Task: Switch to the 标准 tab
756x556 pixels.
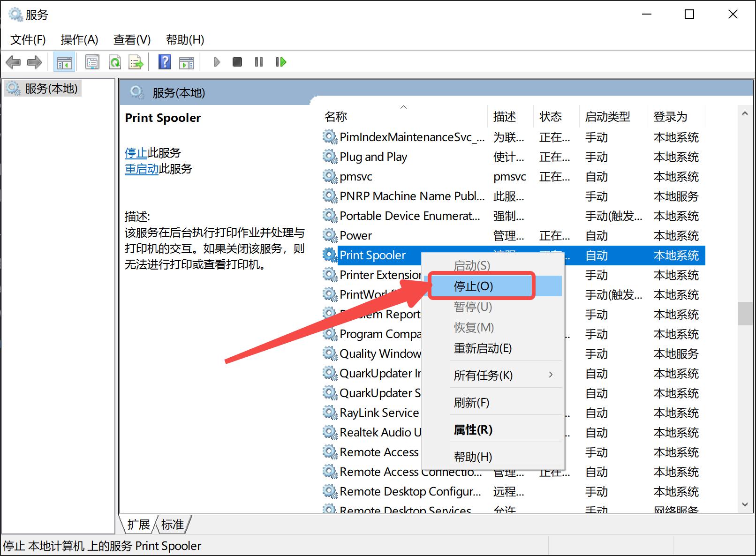Action: [172, 525]
